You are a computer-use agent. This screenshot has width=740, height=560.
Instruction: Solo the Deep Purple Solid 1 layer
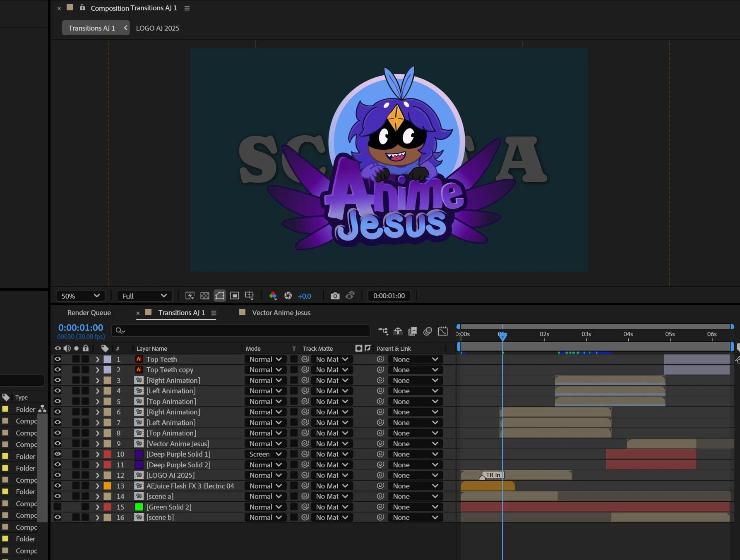pyautogui.click(x=76, y=454)
